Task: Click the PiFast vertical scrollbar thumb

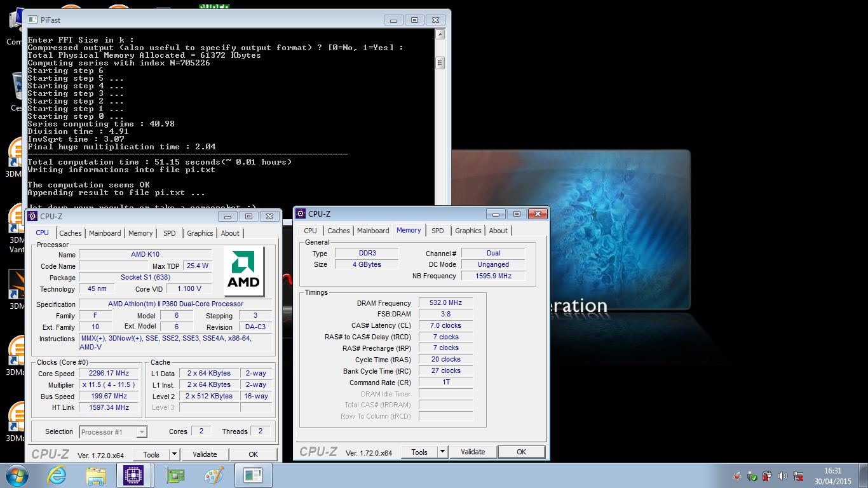Action: [439, 63]
